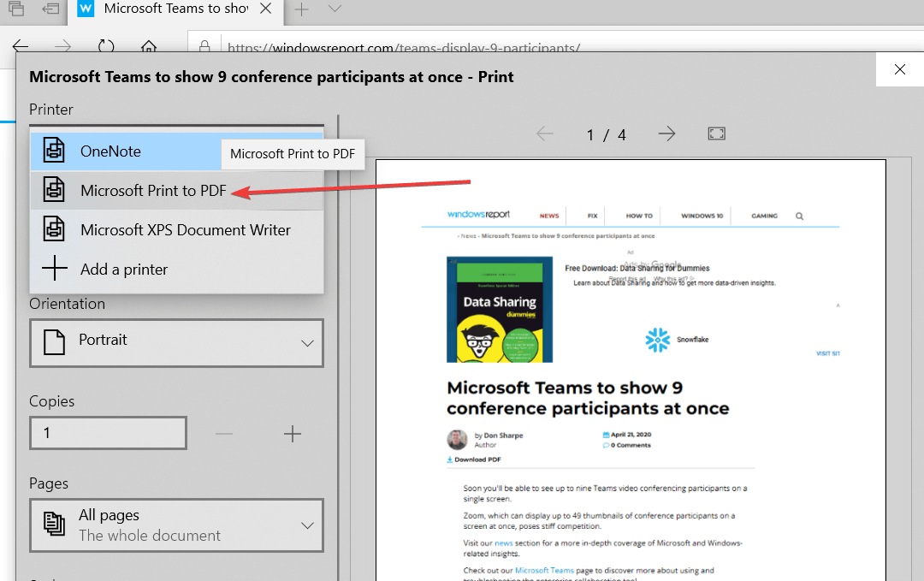This screenshot has height=581, width=924.
Task: Click NEWS in the preview navigation
Action: 549,216
